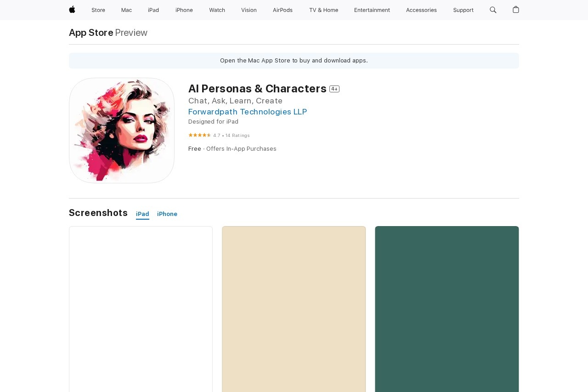
Task: Open the search magnifier icon
Action: tap(493, 10)
